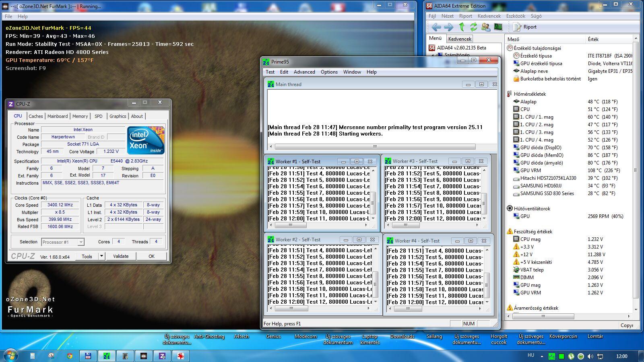Click the Riport toolbar button in AIDA64

pyautogui.click(x=525, y=27)
